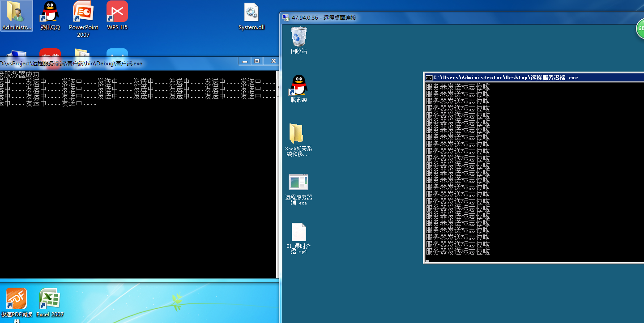Maximize the 客户端.exe console window
Image resolution: width=644 pixels, height=323 pixels.
(x=257, y=61)
